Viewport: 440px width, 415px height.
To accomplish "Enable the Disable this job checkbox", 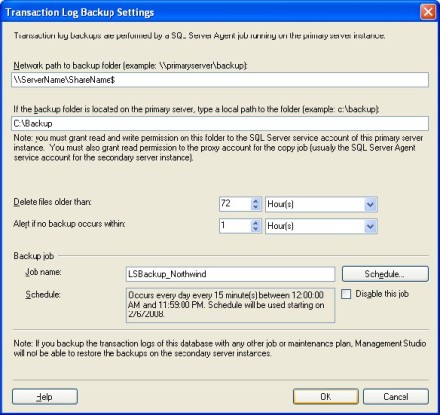I will point(346,294).
